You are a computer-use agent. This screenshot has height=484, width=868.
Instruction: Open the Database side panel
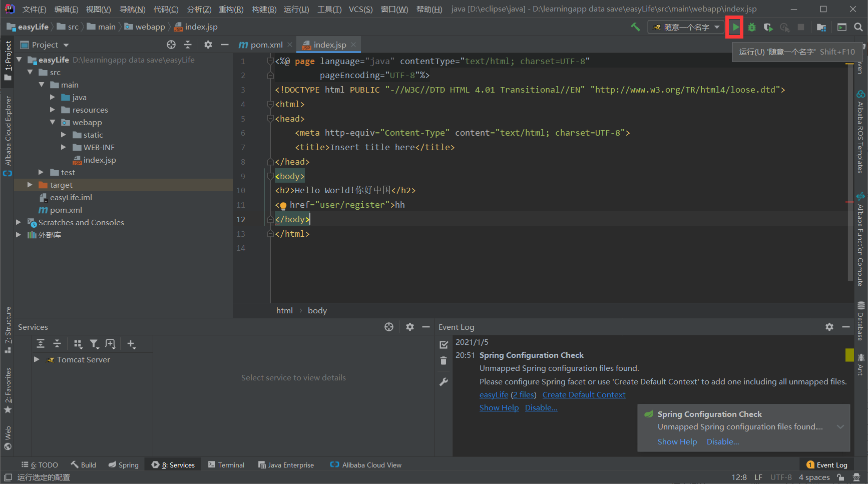coord(860,321)
